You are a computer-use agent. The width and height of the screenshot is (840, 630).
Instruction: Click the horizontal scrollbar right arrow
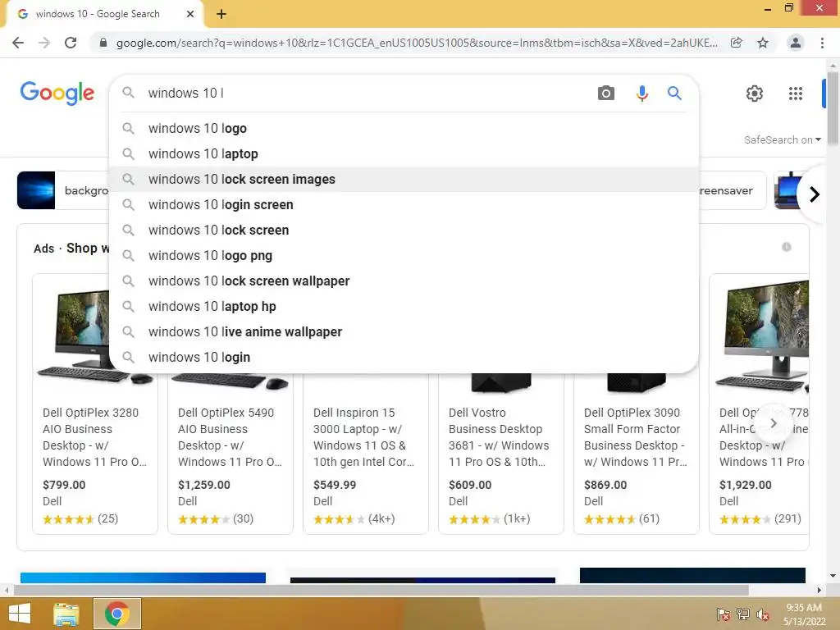(819, 590)
